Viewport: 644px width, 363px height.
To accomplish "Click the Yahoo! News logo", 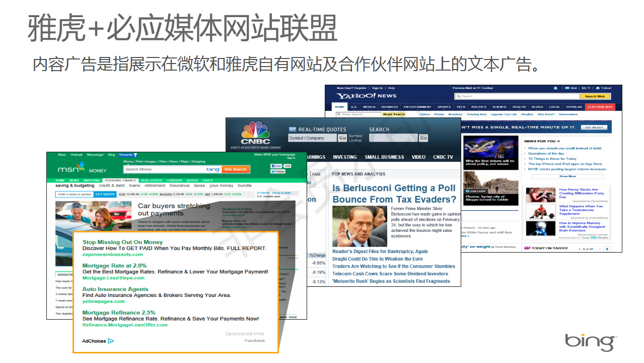I will point(367,96).
